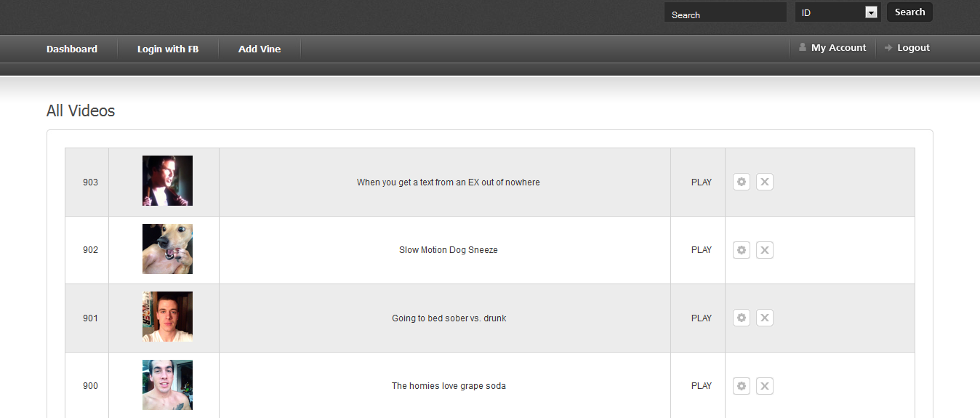This screenshot has height=418, width=980.
Task: Click thumbnail of Going to bed sober video
Action: pos(167,317)
